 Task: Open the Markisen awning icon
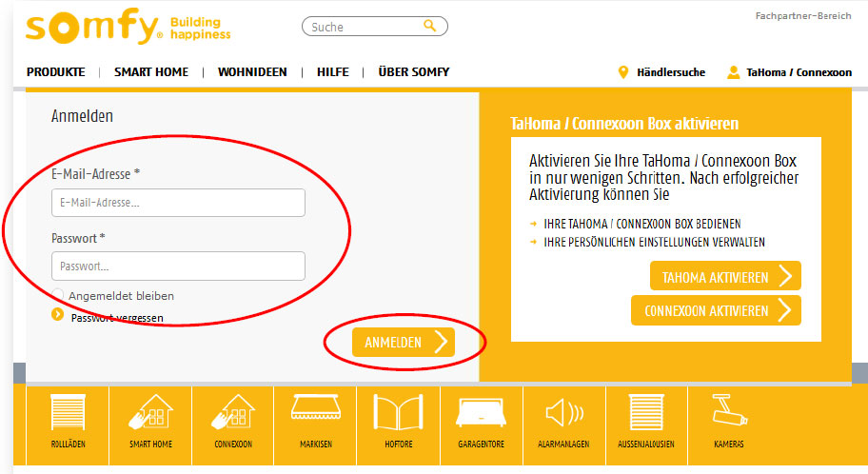click(x=316, y=407)
